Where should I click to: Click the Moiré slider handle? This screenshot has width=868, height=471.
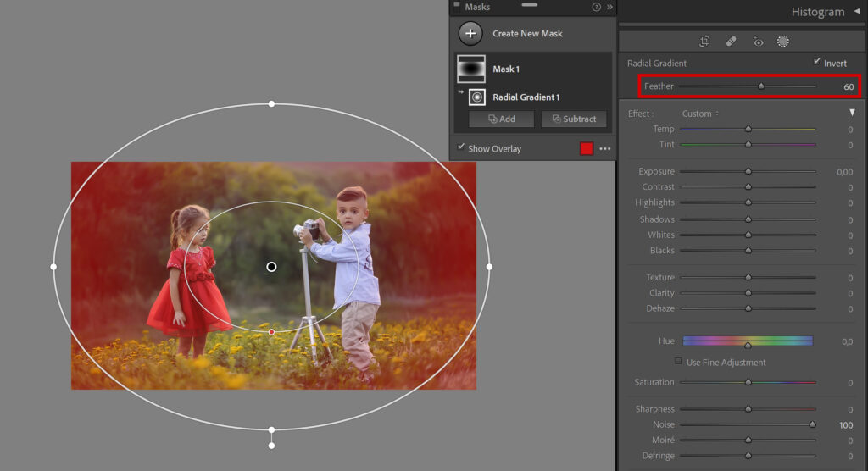[748, 440]
